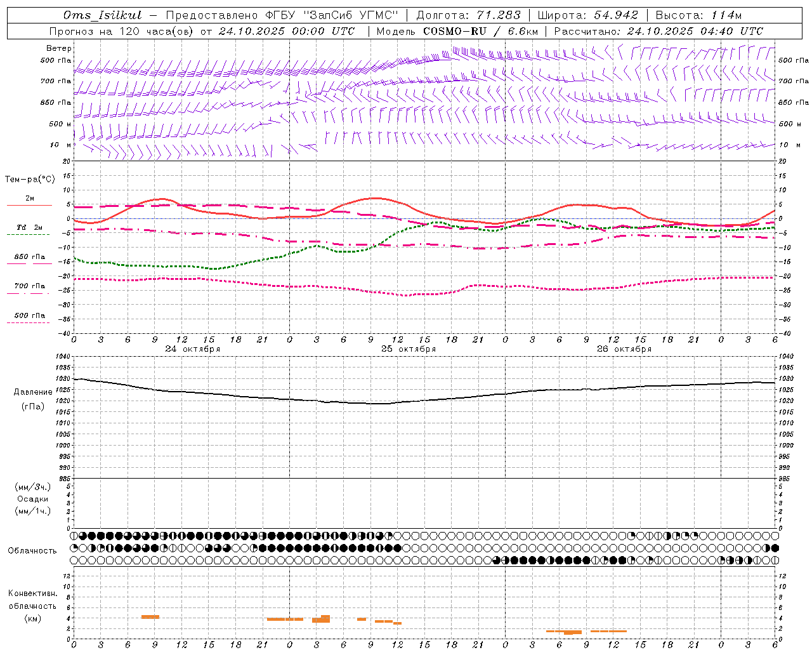Click the model name COSMO-RU / 6.6км

point(480,31)
